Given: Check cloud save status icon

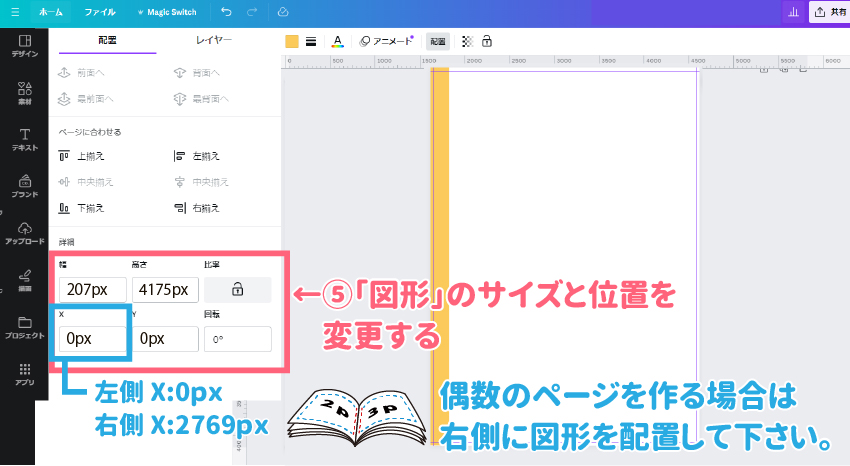Looking at the screenshot, I should (x=283, y=12).
